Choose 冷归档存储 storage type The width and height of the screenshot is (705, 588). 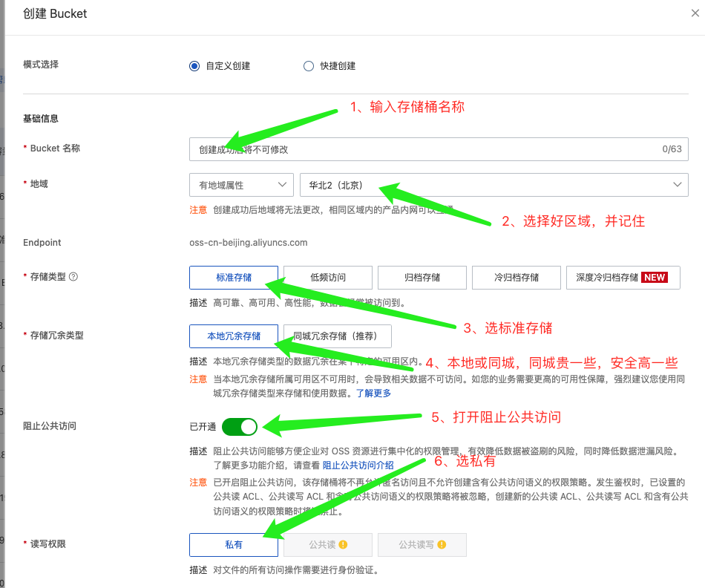point(517,278)
